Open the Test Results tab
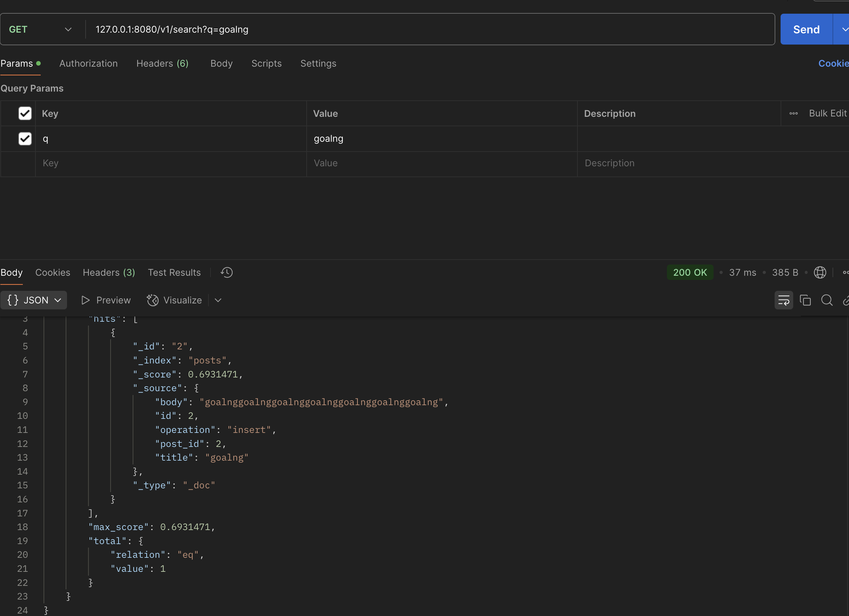Viewport: 849px width, 616px height. coord(174,273)
